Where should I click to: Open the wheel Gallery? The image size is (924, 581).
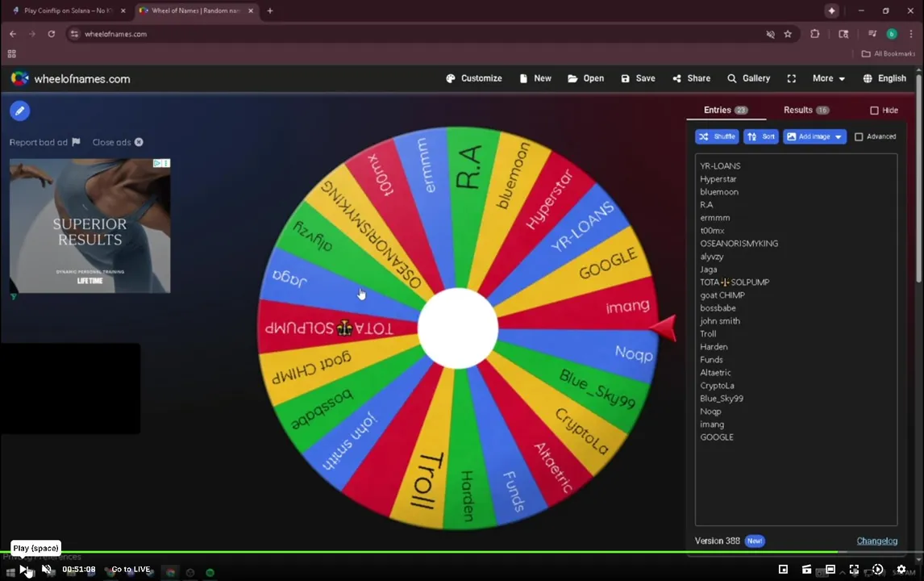[x=748, y=78]
